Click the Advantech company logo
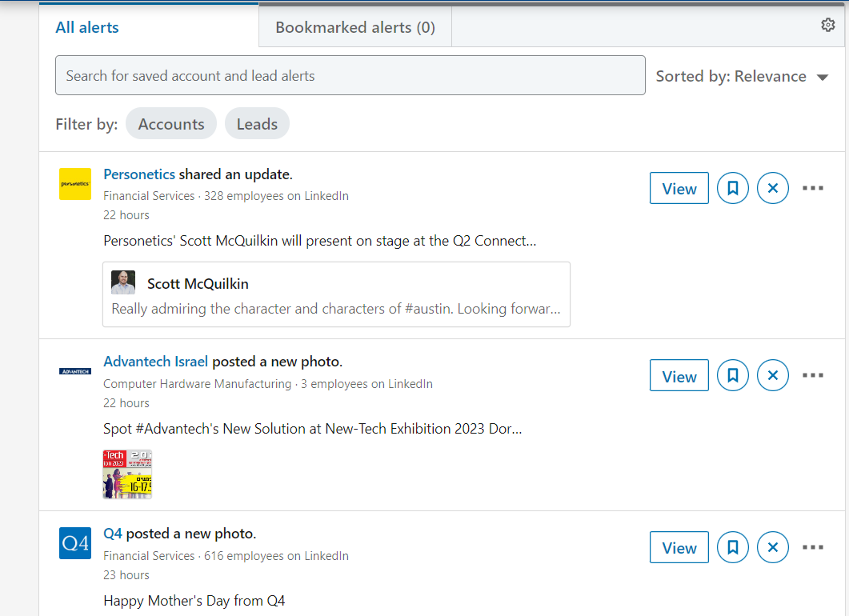 75,371
